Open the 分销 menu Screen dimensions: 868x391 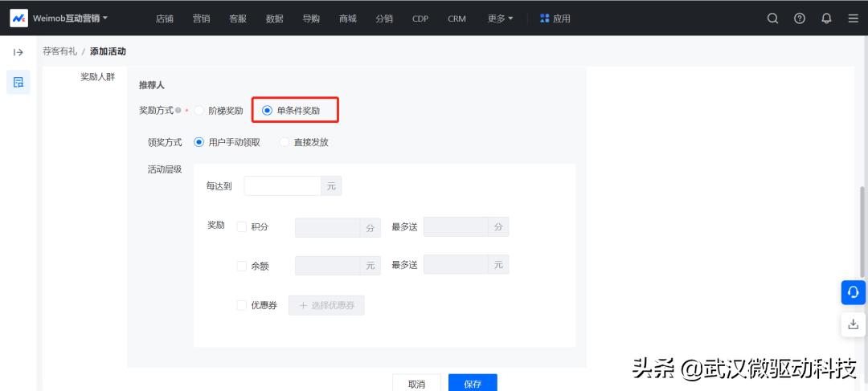(384, 18)
